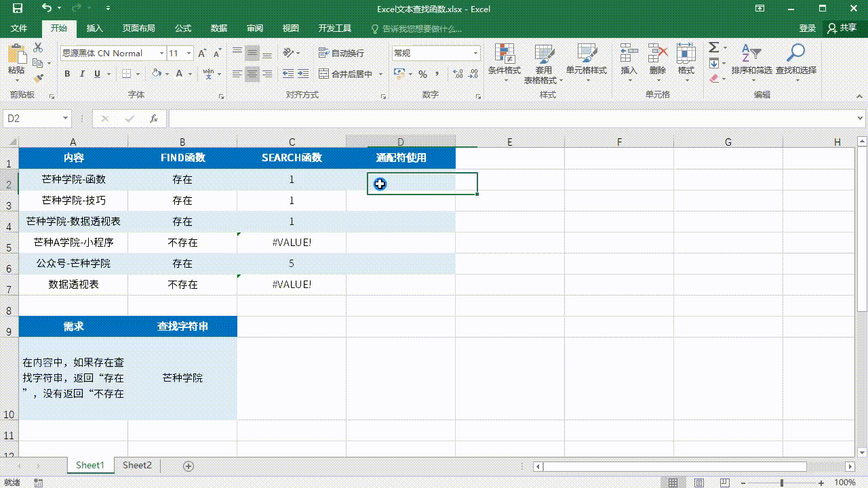Click the zoom slider in status bar
The height and width of the screenshot is (488, 868).
pos(782,483)
